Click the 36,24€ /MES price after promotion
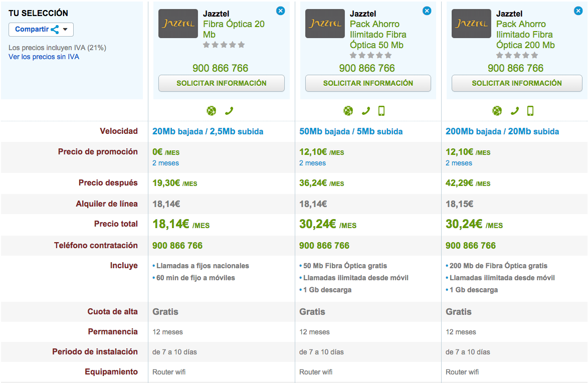This screenshot has height=383, width=588. [x=322, y=183]
